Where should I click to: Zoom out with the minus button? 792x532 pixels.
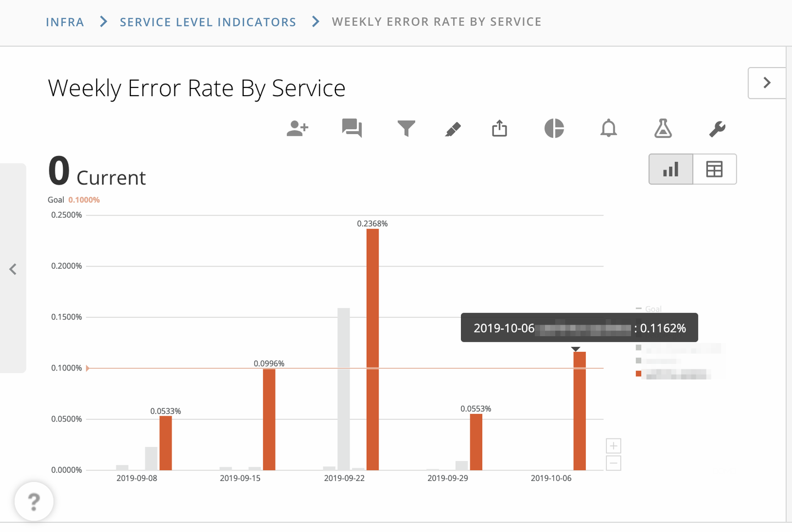613,463
